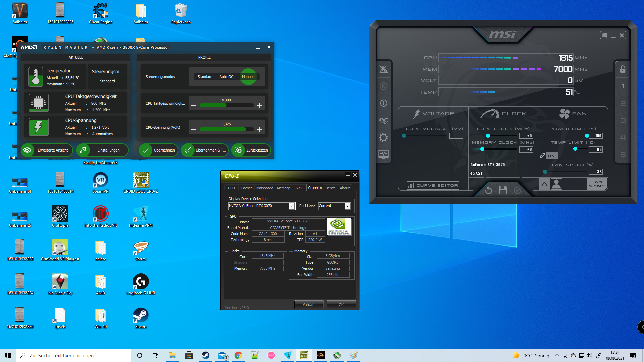644x362 pixels.
Task: Click the OC Scanner icon
Action: pyautogui.click(x=383, y=121)
